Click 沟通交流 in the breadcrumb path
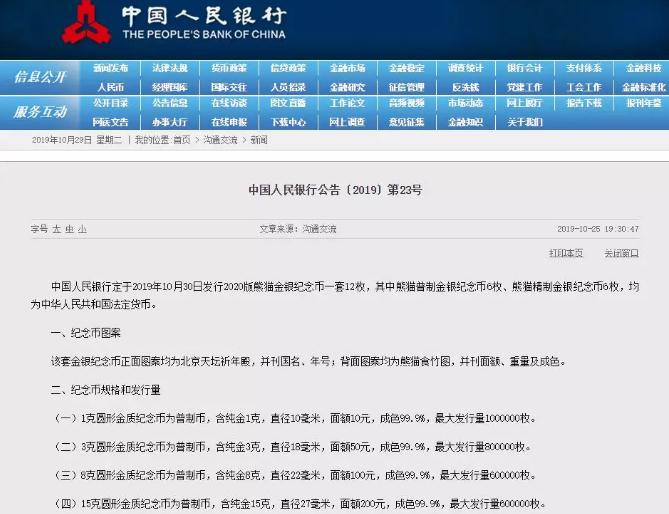This screenshot has height=514, width=669. point(221,140)
